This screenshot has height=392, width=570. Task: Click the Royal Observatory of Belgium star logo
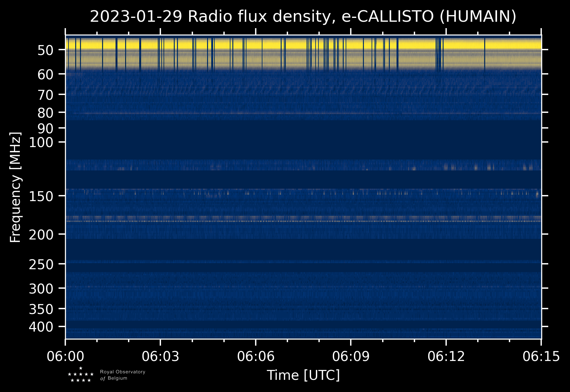81,374
